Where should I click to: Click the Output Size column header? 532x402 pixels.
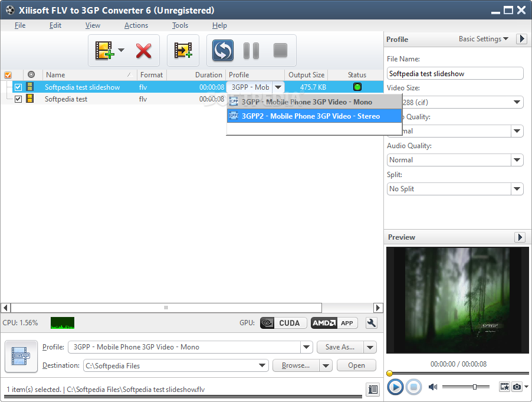pos(306,75)
